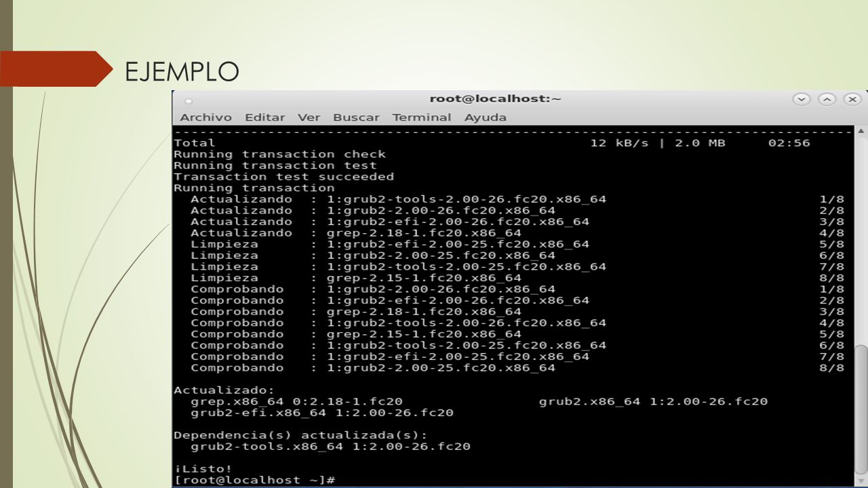
Task: Click the Dependencia(s) actualizada(s) heading line
Action: pyautogui.click(x=301, y=435)
